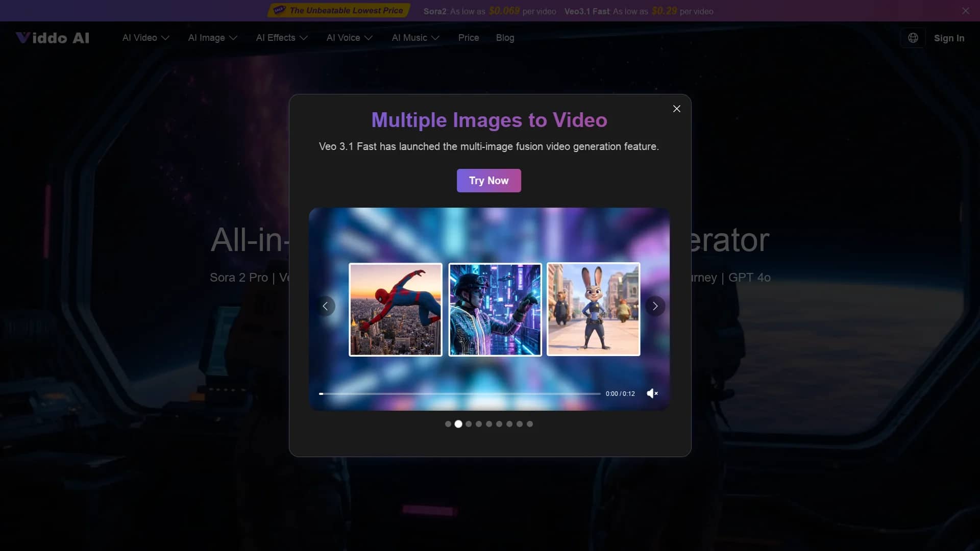Expand the AI Music menu

[415, 38]
